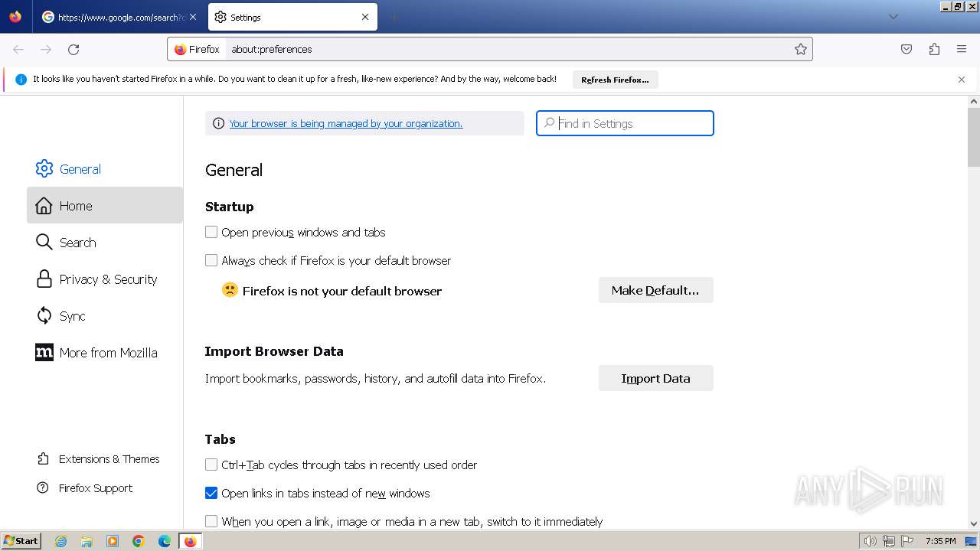Click the Find in Settings search field
Screen dimensions: 980x551
pyautogui.click(x=625, y=123)
